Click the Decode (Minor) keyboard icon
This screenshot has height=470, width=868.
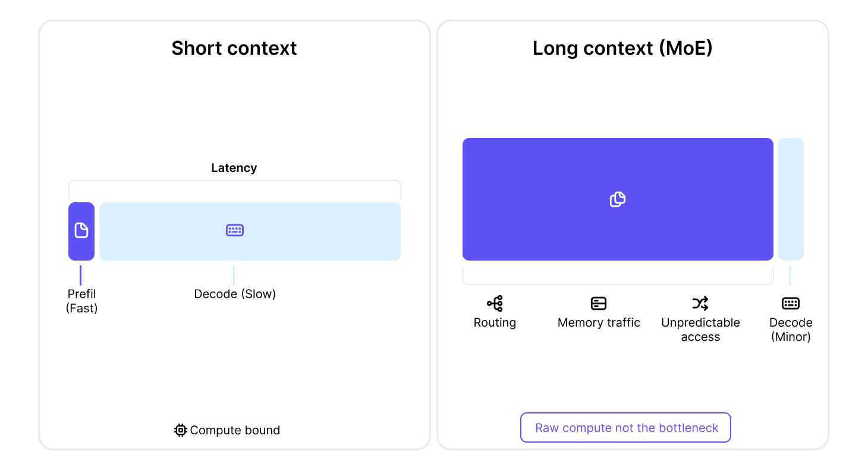point(791,303)
